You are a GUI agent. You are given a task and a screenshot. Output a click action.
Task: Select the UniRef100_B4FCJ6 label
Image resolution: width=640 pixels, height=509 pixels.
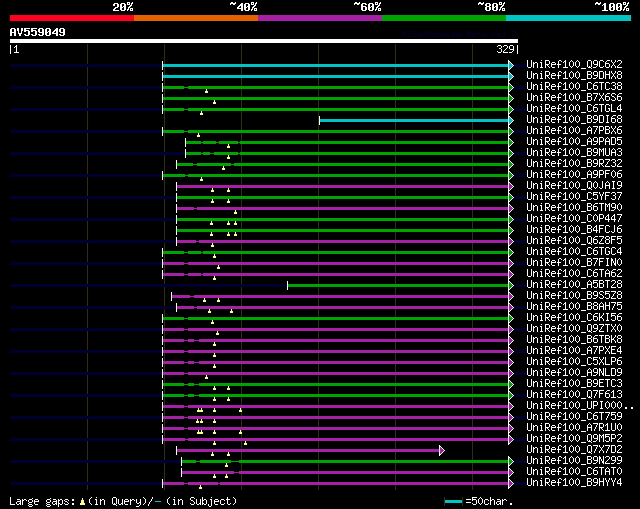click(x=574, y=230)
